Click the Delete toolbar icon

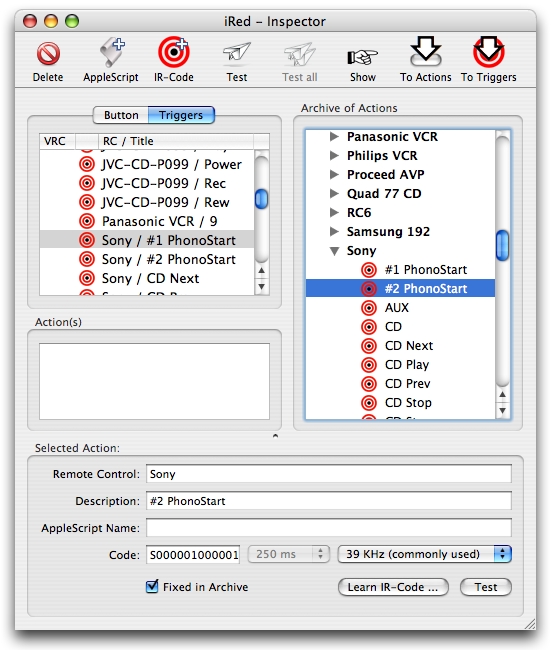(x=48, y=54)
